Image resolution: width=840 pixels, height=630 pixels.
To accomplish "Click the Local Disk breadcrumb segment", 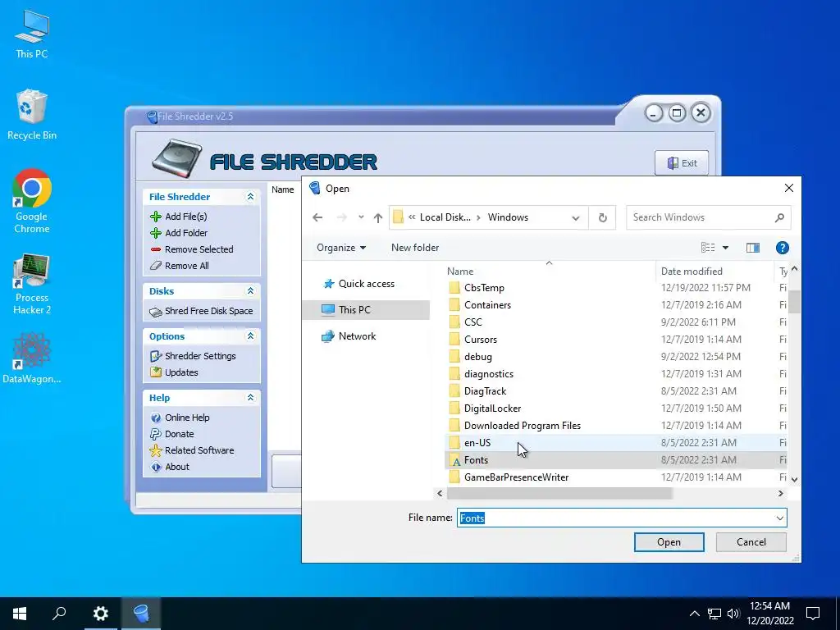I will (445, 217).
